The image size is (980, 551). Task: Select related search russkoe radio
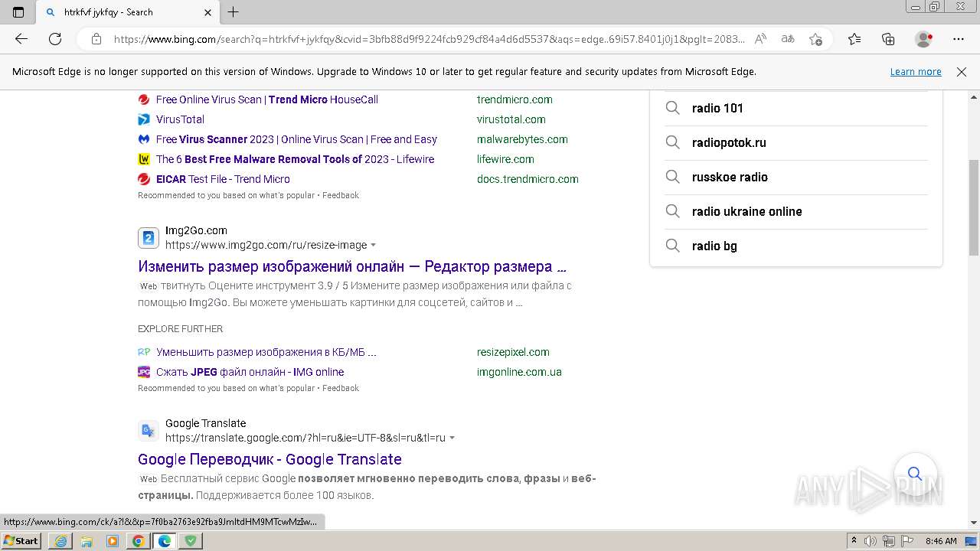(x=796, y=177)
